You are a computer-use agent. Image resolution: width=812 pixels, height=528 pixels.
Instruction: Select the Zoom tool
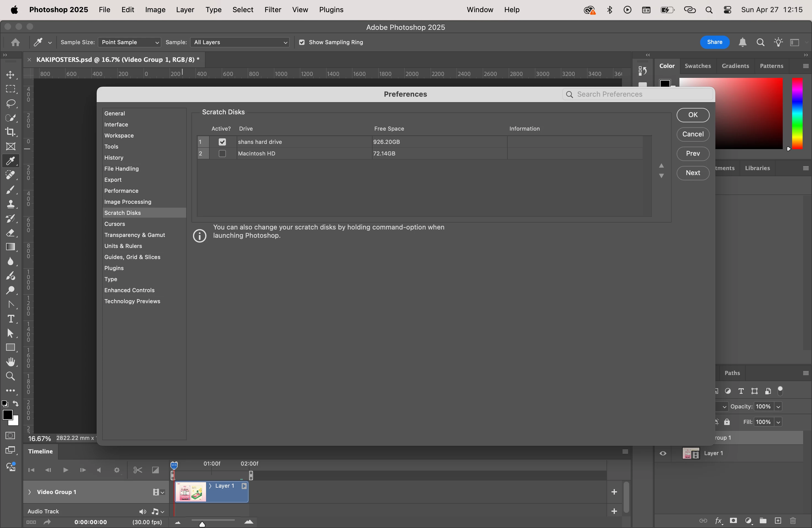[x=10, y=376]
